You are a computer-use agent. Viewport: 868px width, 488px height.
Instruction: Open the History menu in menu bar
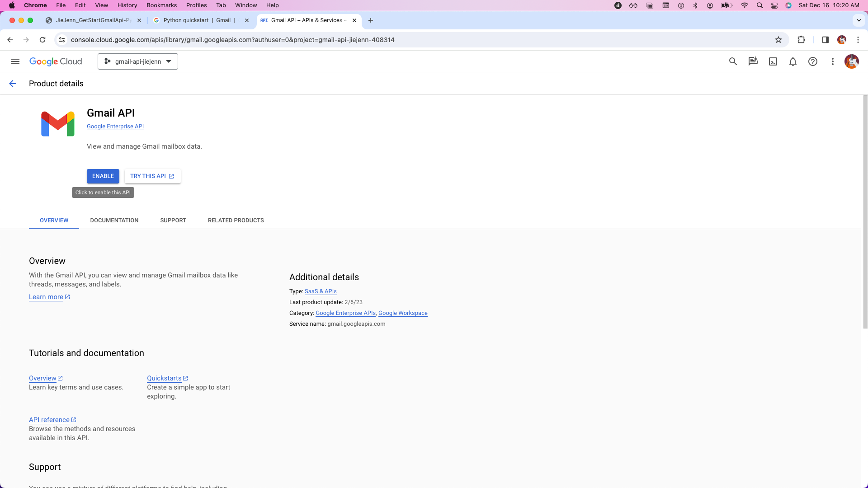pyautogui.click(x=127, y=5)
